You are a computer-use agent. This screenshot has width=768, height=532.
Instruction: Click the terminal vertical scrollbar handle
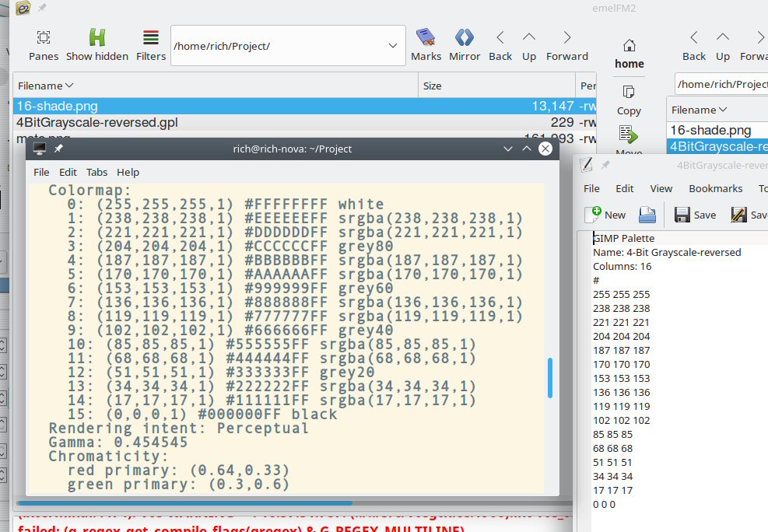coord(550,378)
